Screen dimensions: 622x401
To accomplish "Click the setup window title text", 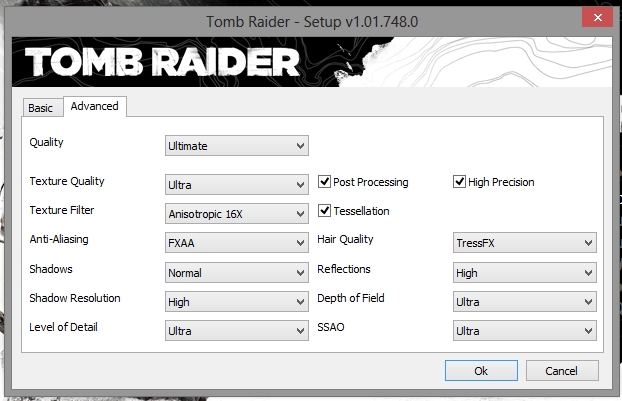I will (x=312, y=22).
